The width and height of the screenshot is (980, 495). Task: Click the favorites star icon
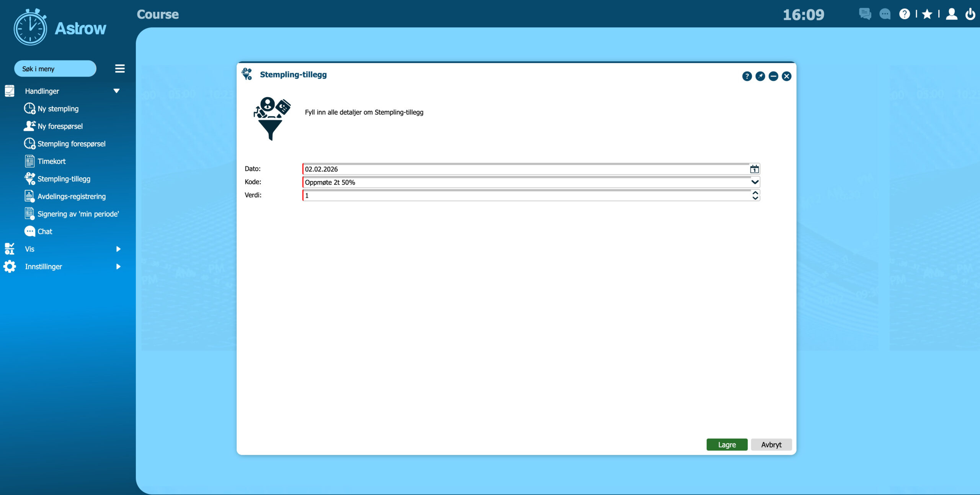(927, 14)
